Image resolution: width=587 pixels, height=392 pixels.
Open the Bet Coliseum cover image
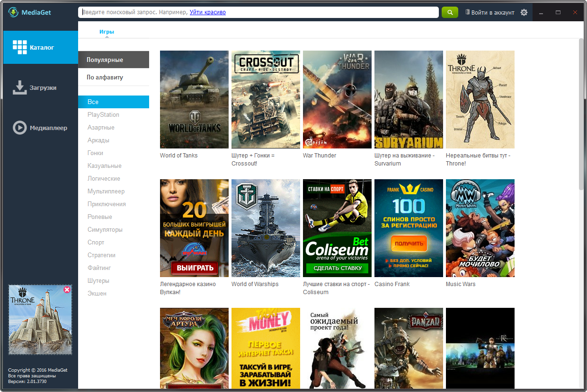337,228
